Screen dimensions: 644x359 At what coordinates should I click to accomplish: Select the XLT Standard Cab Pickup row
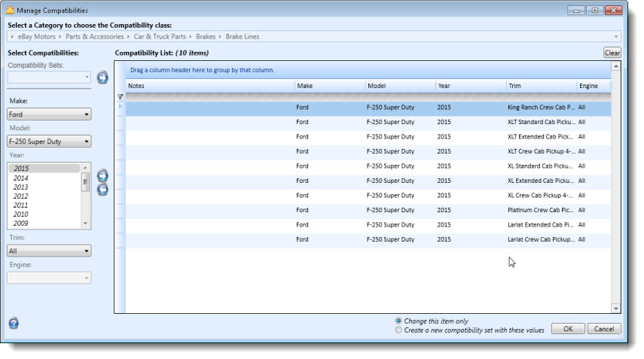[368, 122]
